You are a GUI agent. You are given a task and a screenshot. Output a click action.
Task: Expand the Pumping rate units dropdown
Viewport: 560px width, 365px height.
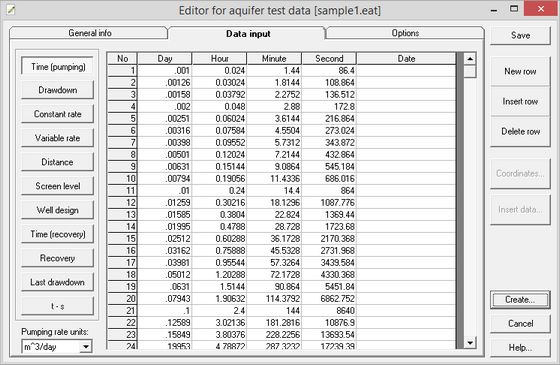click(86, 346)
